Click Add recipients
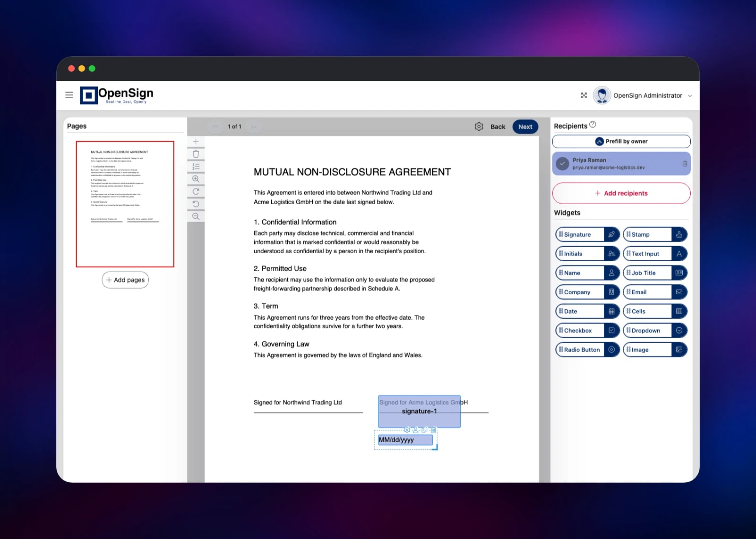Viewport: 756px width, 539px height. [x=621, y=193]
